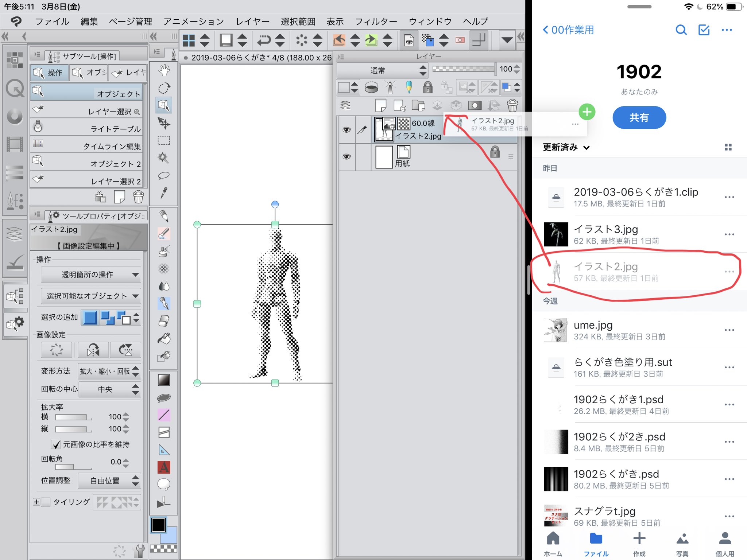This screenshot has width=747, height=560.
Task: Select the Hand move tool
Action: (x=164, y=70)
